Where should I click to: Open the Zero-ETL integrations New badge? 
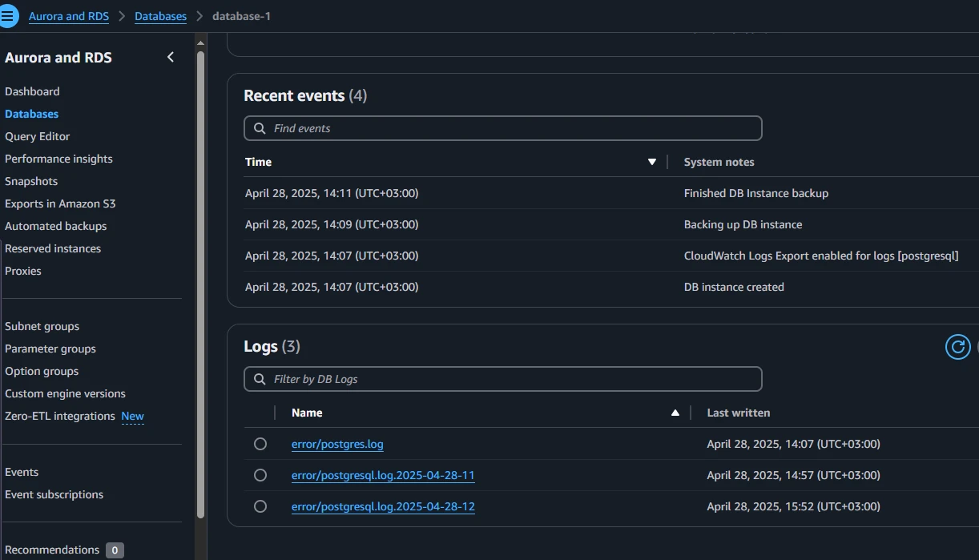[132, 416]
